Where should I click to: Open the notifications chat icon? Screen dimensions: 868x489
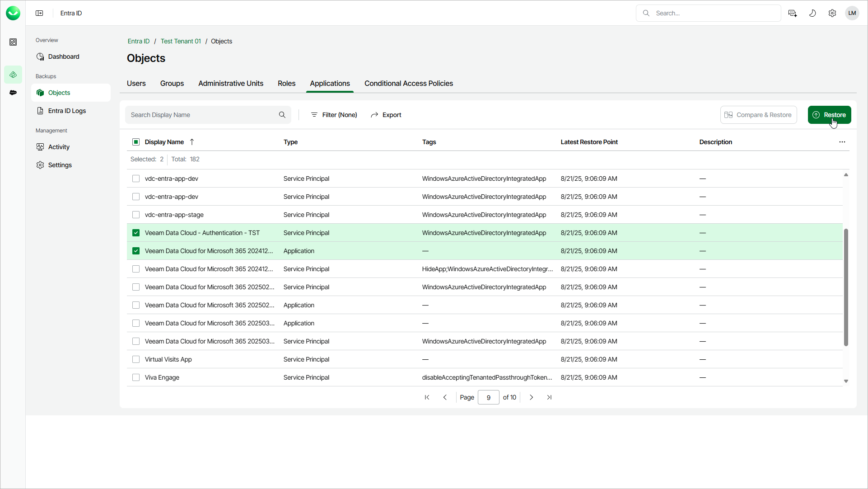[792, 13]
